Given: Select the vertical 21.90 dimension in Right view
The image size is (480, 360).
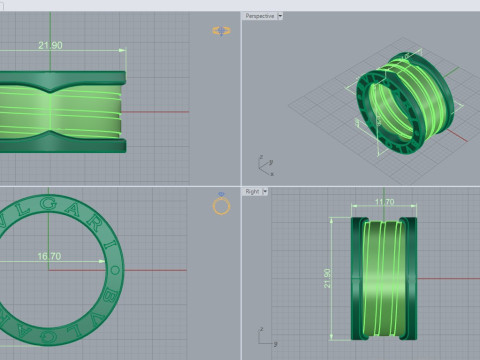Looking at the screenshot, I should 328,278.
